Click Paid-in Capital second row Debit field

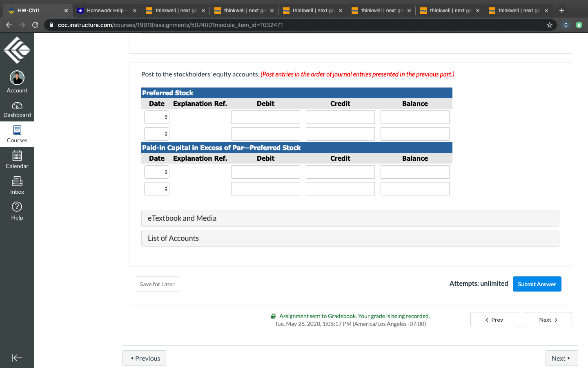[x=265, y=188]
